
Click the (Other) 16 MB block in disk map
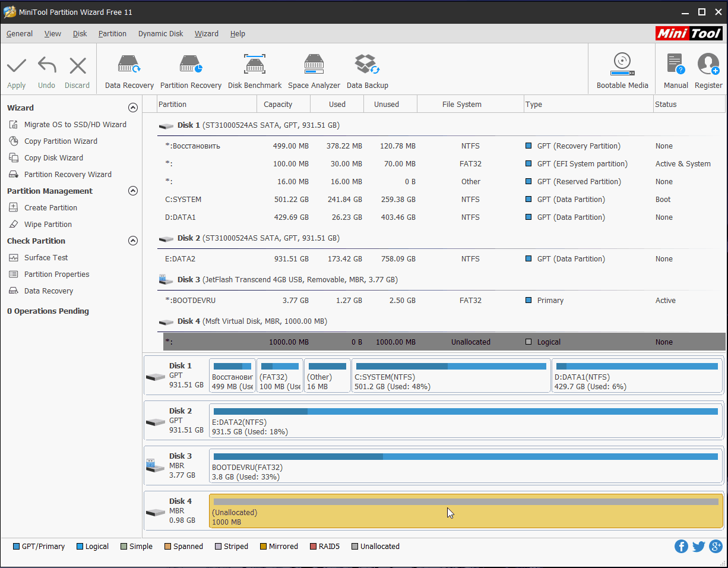tap(327, 375)
